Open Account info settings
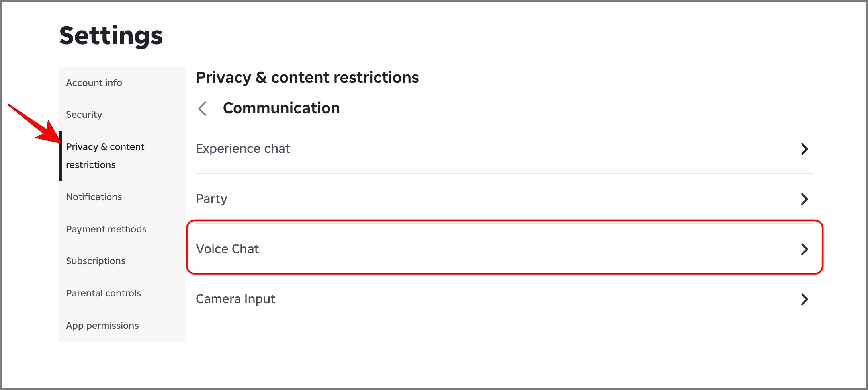The width and height of the screenshot is (868, 390). [x=94, y=82]
